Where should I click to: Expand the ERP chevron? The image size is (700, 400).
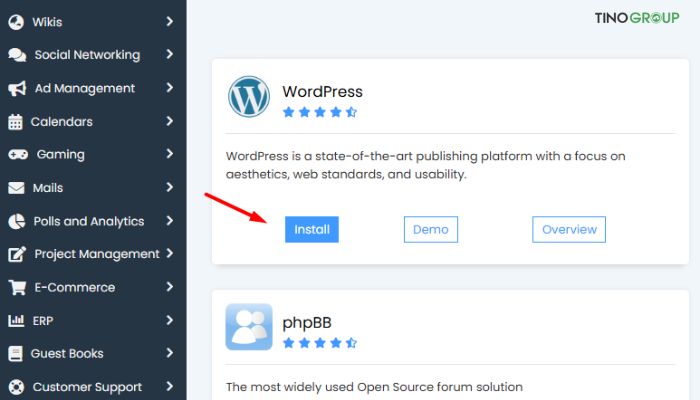(170, 320)
